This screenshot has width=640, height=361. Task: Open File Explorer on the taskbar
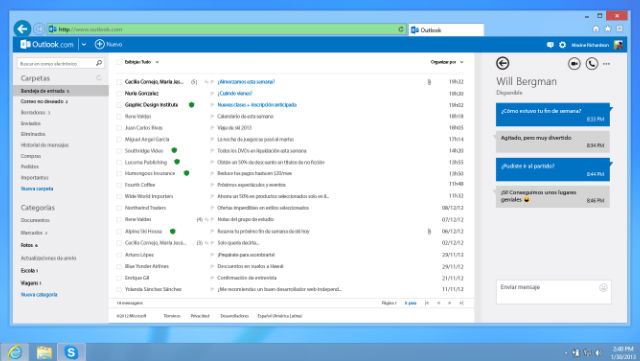44,352
